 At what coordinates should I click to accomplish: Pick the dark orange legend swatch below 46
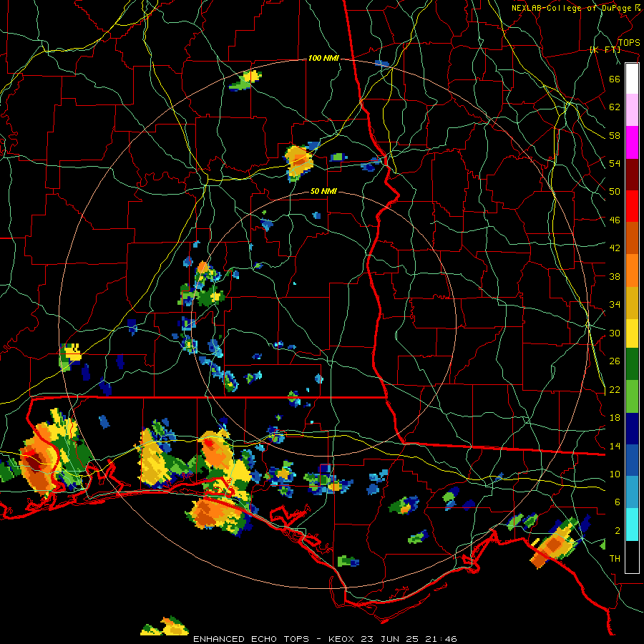click(632, 238)
